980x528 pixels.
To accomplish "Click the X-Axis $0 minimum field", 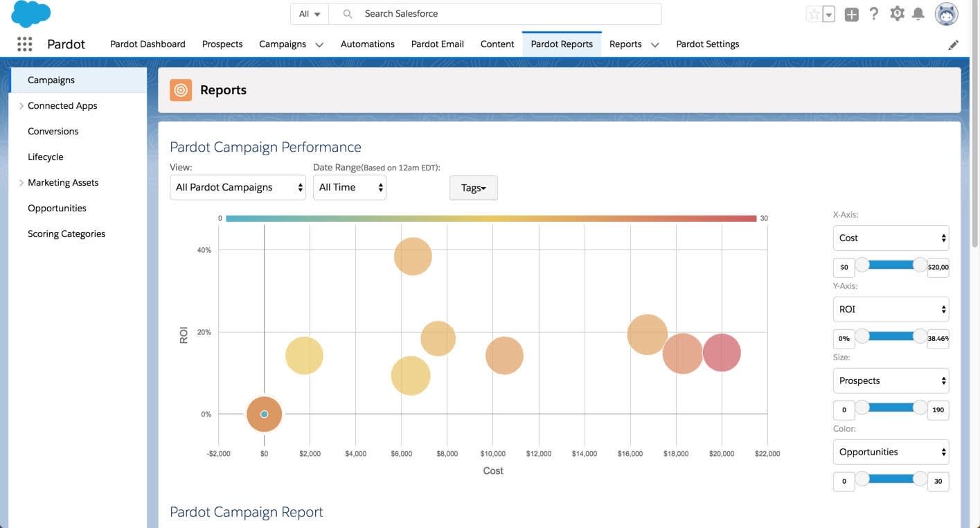I will 844,267.
